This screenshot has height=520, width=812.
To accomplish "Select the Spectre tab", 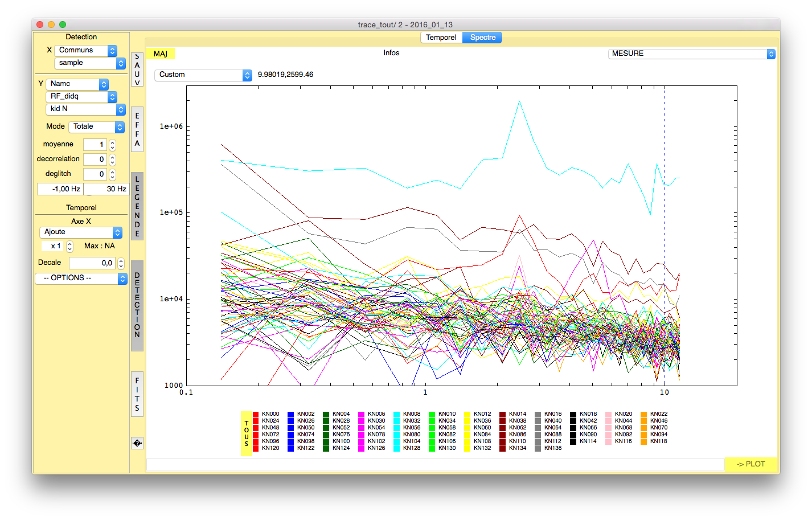I will pos(482,38).
